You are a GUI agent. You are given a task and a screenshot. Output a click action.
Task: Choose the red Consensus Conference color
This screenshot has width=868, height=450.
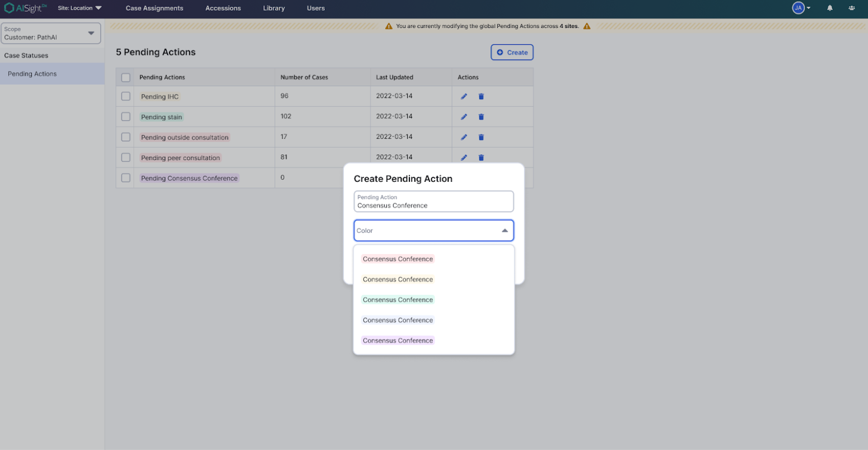point(398,259)
